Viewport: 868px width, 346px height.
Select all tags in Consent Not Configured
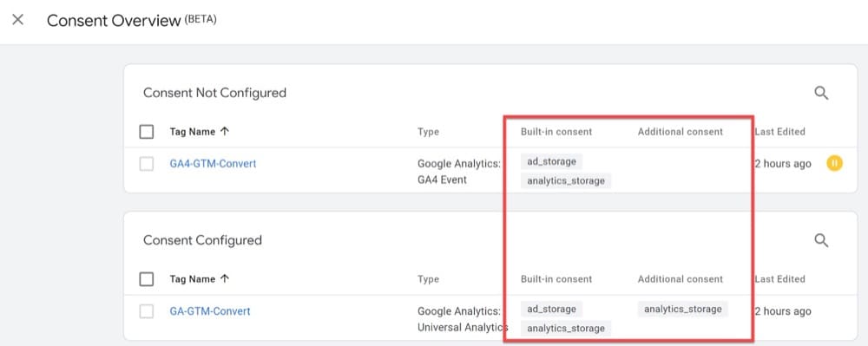(x=147, y=132)
